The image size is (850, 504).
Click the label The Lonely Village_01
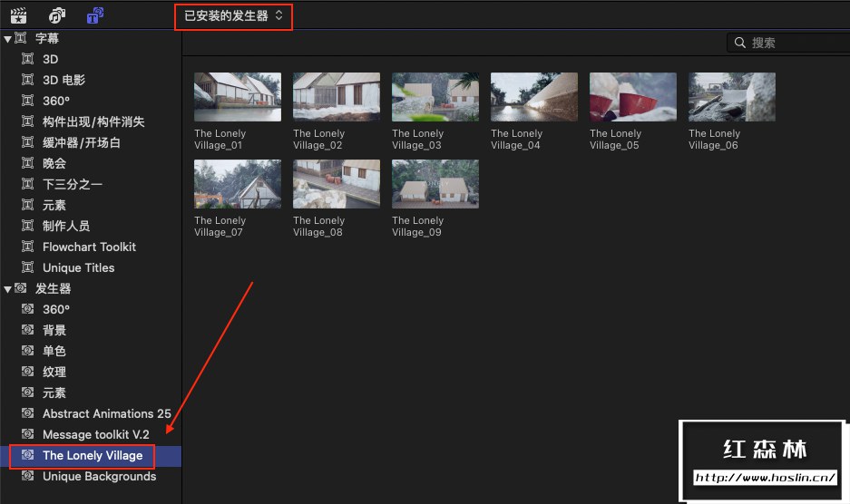point(220,140)
